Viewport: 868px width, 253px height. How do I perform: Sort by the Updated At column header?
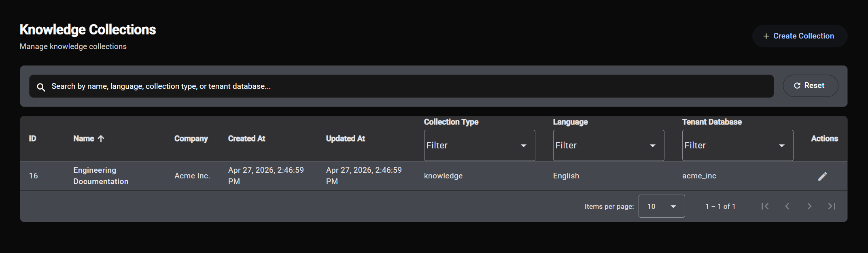(346, 139)
